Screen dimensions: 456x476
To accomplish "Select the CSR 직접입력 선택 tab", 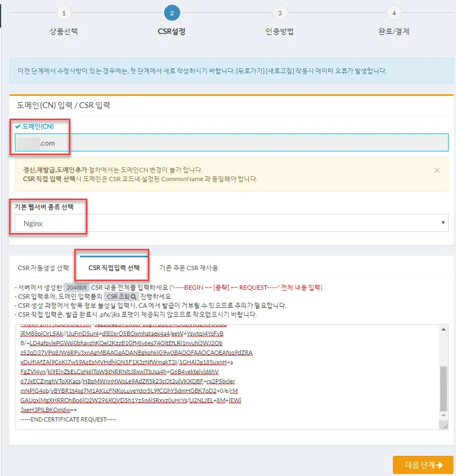I will [x=114, y=267].
